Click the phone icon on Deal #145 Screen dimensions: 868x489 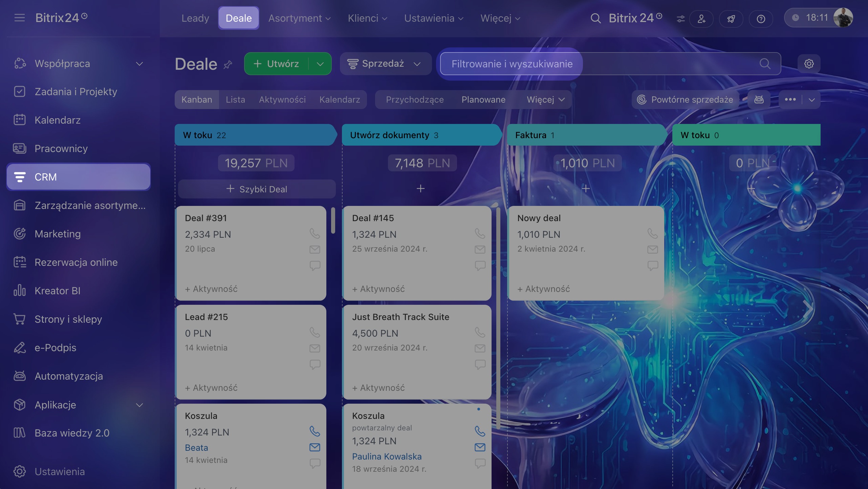pos(480,233)
